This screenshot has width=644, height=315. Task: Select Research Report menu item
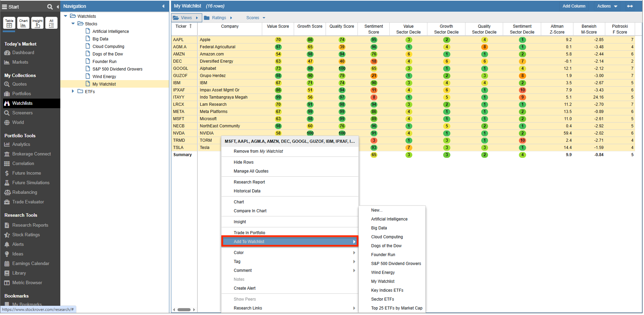[290, 182]
